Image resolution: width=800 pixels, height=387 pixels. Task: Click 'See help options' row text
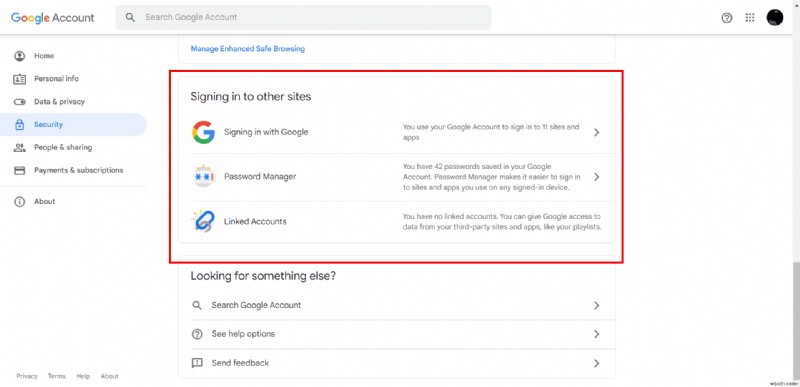[x=243, y=334]
